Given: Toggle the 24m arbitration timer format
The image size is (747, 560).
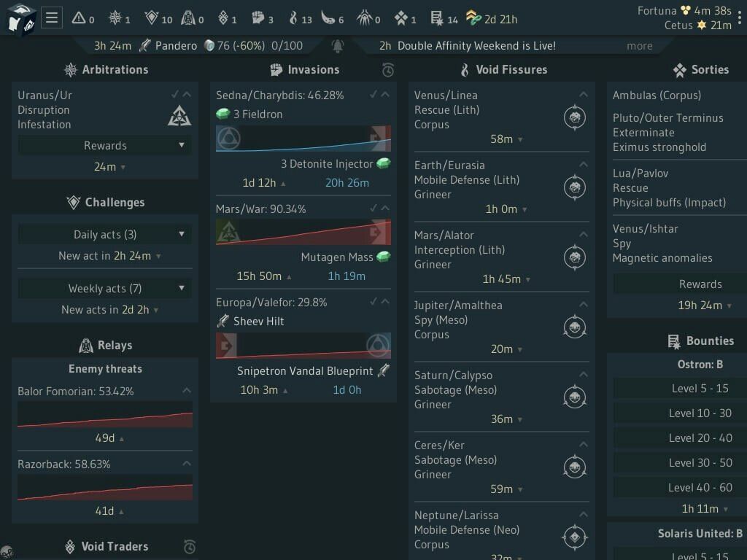Looking at the screenshot, I should click(x=109, y=167).
